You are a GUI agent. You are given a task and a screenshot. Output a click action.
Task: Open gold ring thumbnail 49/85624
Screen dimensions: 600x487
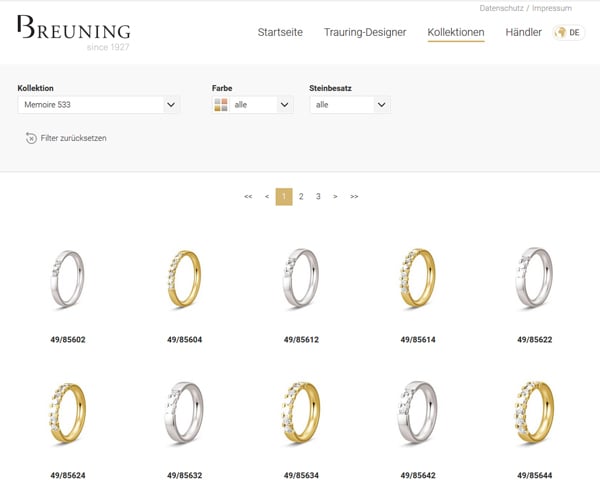click(68, 413)
